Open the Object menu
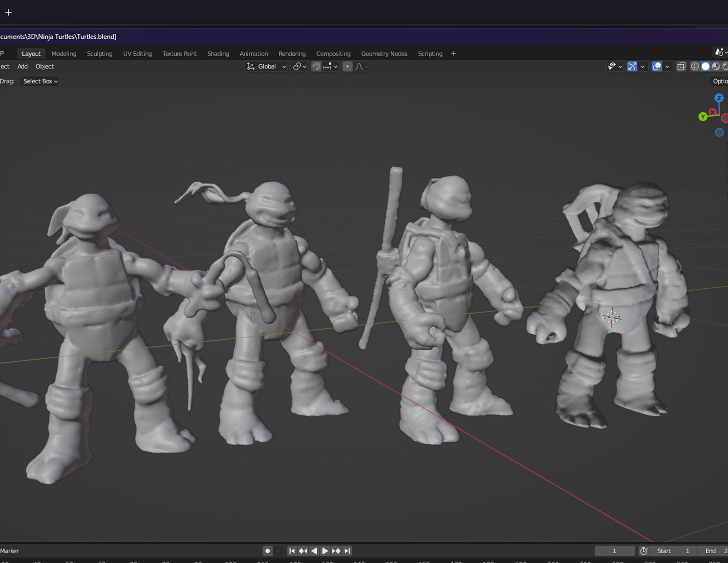The width and height of the screenshot is (728, 563). point(44,67)
